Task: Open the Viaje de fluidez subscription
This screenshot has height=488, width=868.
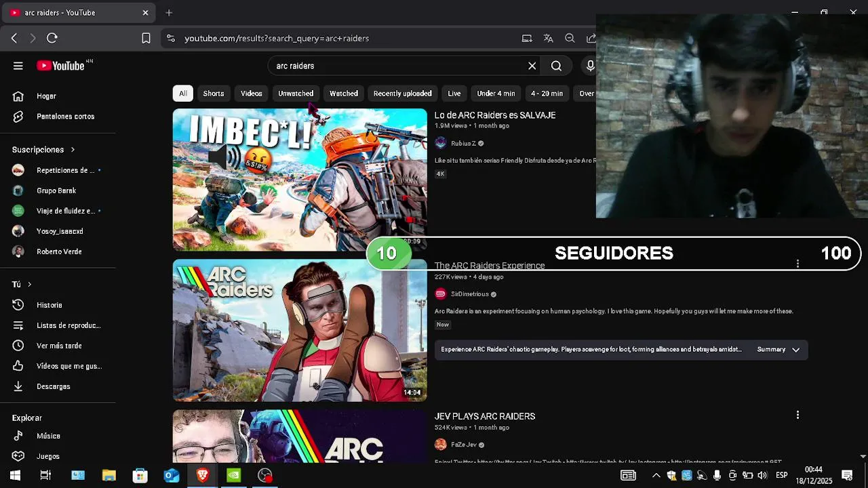Action: point(58,211)
